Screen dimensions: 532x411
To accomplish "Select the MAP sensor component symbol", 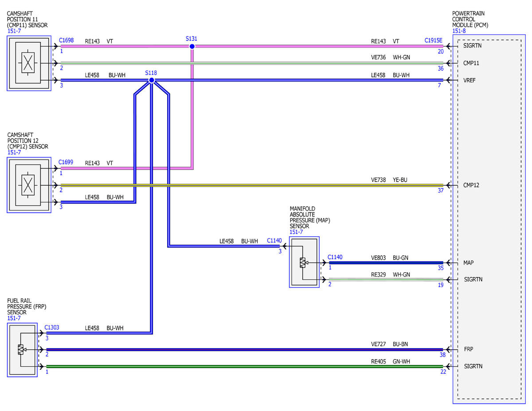I will pos(304,262).
